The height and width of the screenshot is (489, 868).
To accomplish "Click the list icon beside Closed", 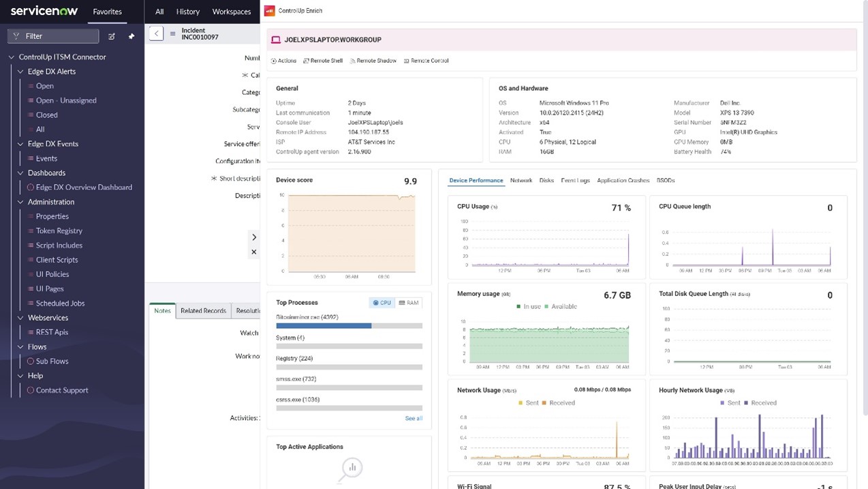I will tap(30, 115).
